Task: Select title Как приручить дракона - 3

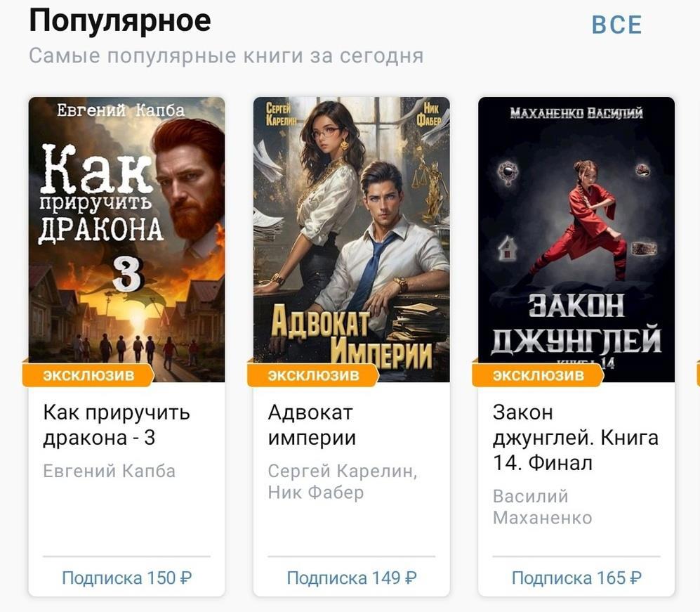Action: click(x=117, y=425)
